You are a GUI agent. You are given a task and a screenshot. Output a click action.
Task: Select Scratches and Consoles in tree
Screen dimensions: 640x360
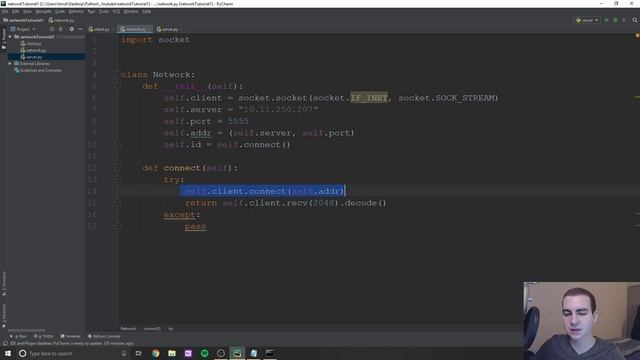(38, 70)
